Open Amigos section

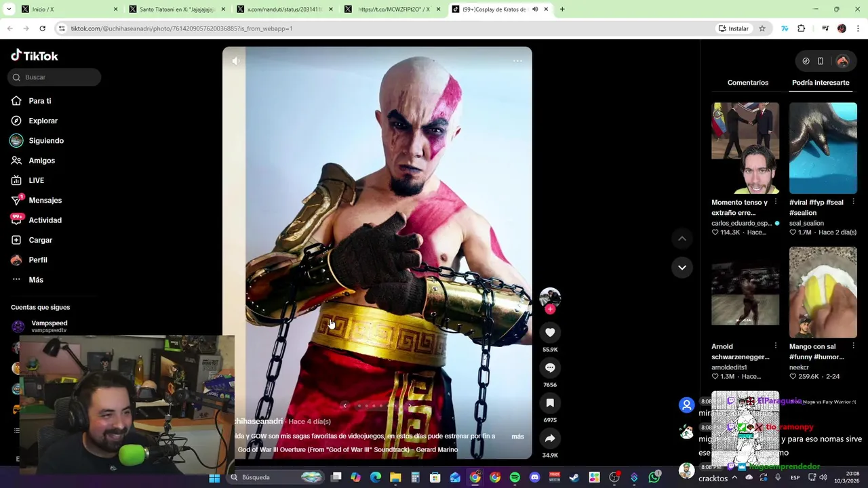41,161
